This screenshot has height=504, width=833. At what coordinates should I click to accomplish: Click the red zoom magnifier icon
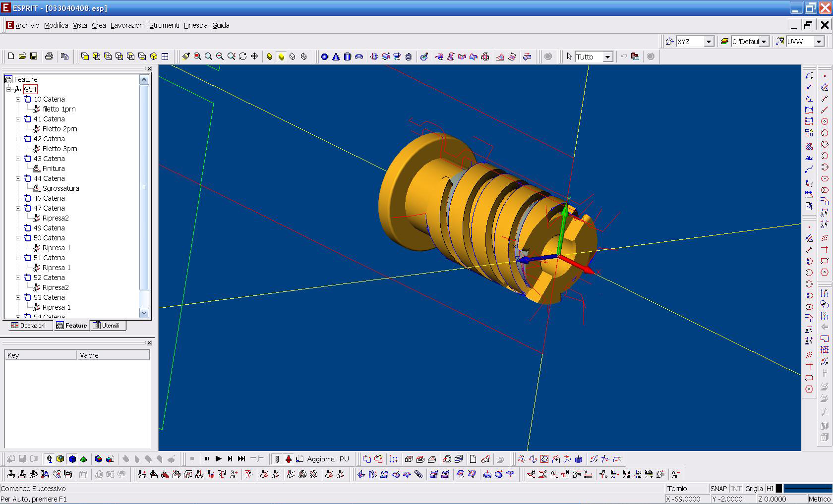pos(197,56)
